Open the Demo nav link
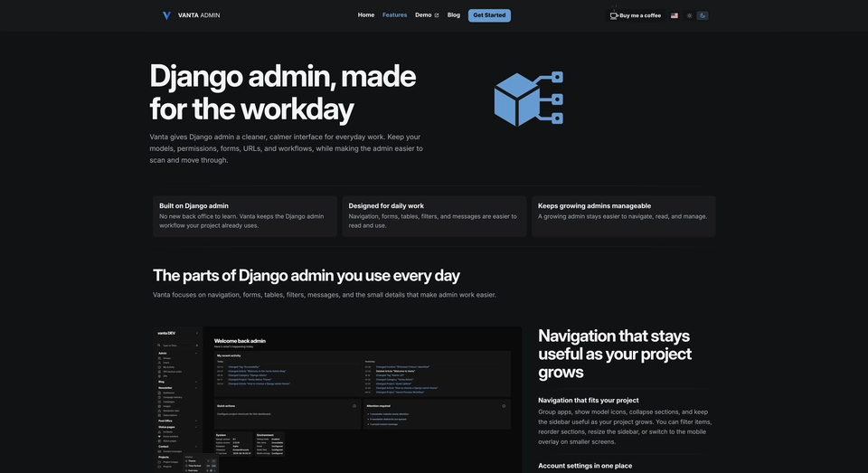868x473 pixels. 427,15
